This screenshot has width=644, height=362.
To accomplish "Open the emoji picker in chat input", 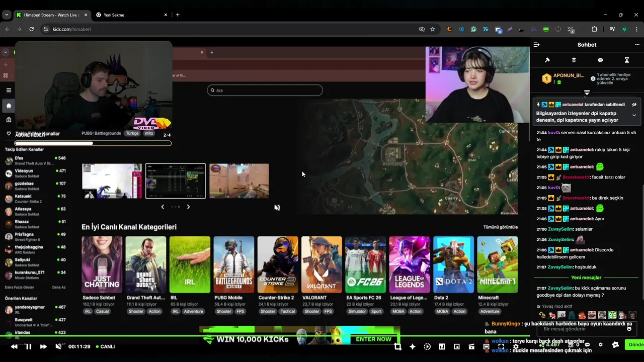I will [x=629, y=329].
